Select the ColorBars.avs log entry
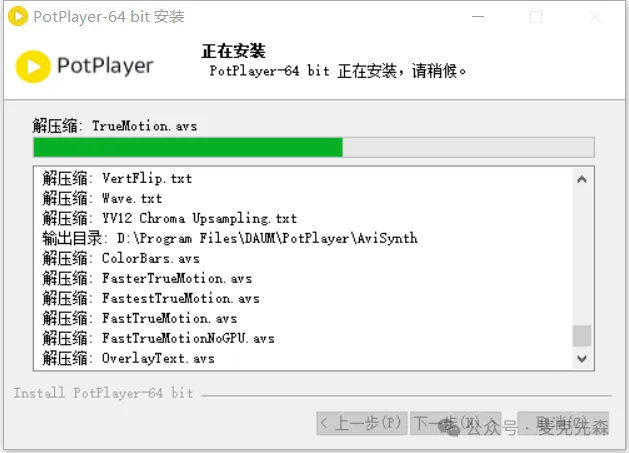The height and width of the screenshot is (453, 629). pyautogui.click(x=121, y=258)
